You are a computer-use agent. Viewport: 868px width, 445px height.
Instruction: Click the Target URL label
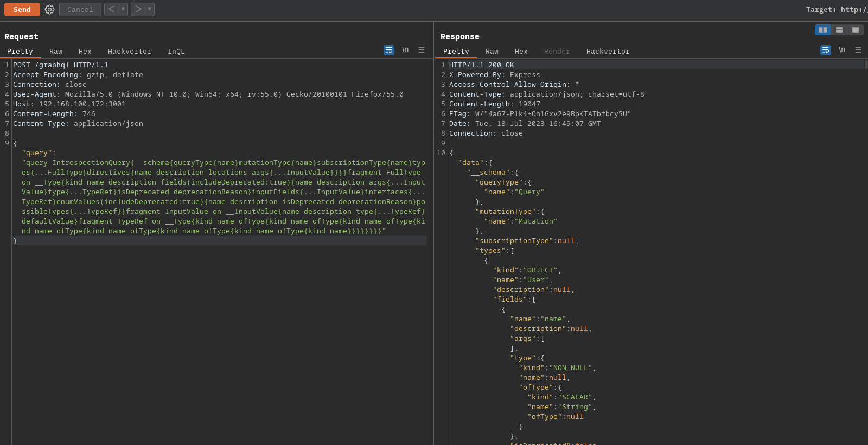tap(837, 10)
